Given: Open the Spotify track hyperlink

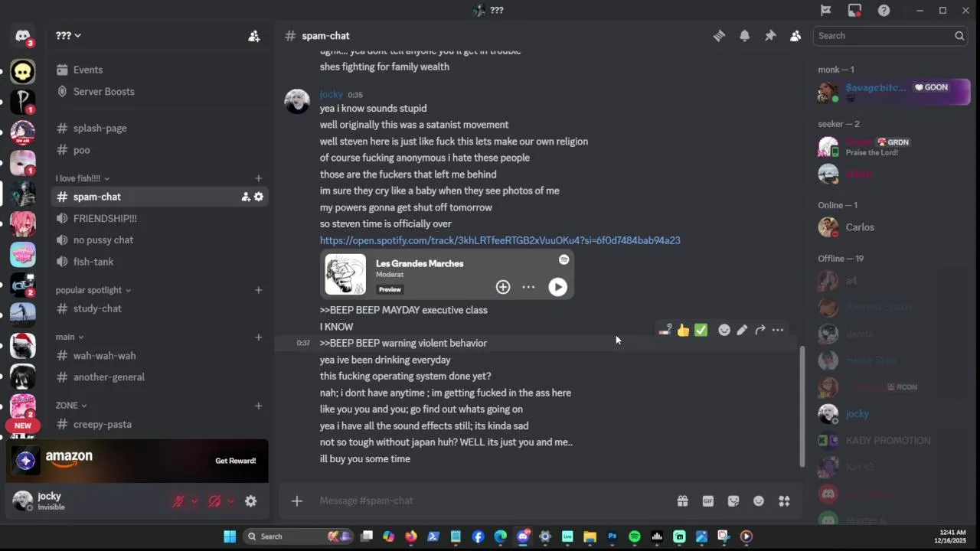Looking at the screenshot, I should click(500, 240).
